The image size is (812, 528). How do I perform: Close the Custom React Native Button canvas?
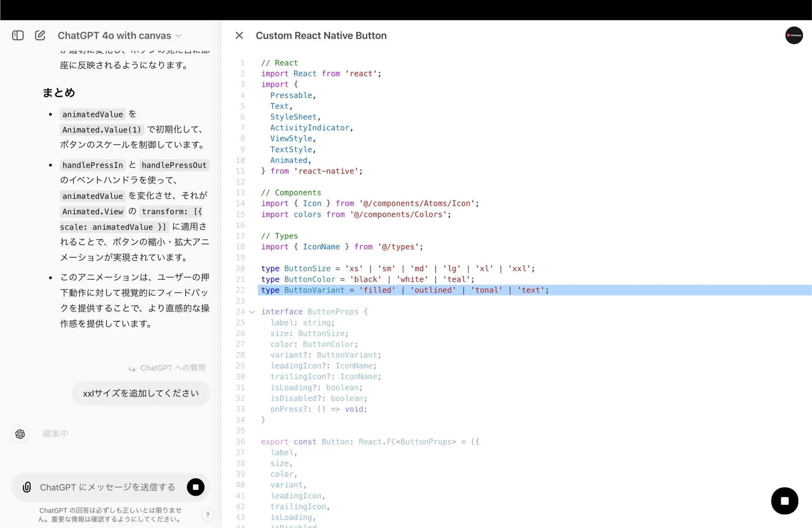point(239,35)
